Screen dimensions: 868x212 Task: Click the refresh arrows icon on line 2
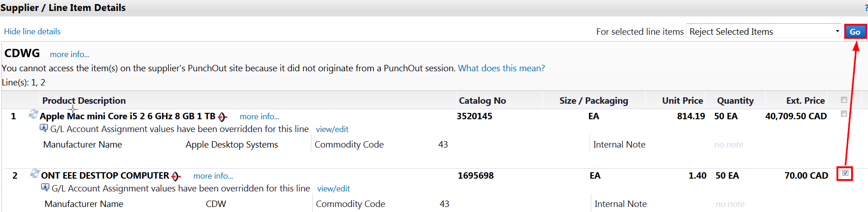(x=35, y=174)
